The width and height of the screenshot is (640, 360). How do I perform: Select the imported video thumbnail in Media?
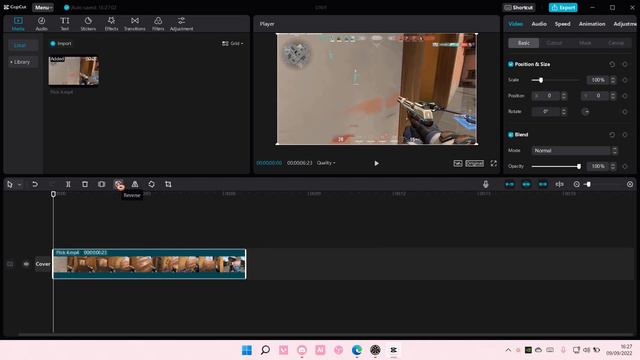(x=73, y=71)
